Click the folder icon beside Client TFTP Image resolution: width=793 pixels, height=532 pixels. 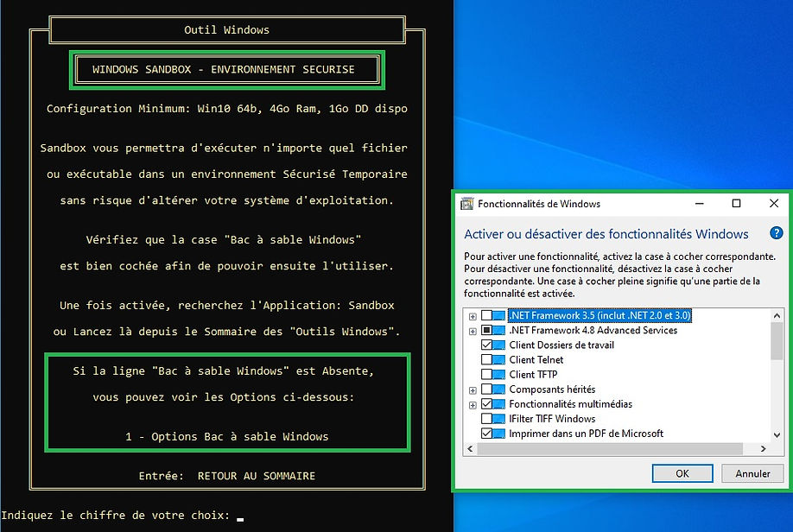pyautogui.click(x=498, y=374)
